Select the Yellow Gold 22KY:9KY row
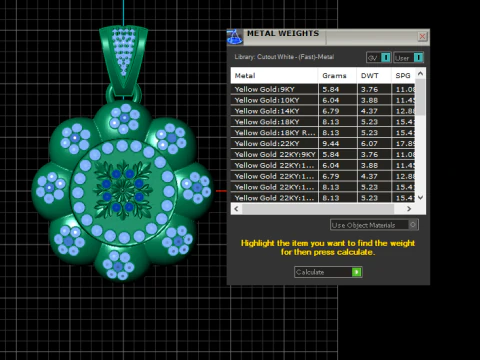 coord(323,155)
